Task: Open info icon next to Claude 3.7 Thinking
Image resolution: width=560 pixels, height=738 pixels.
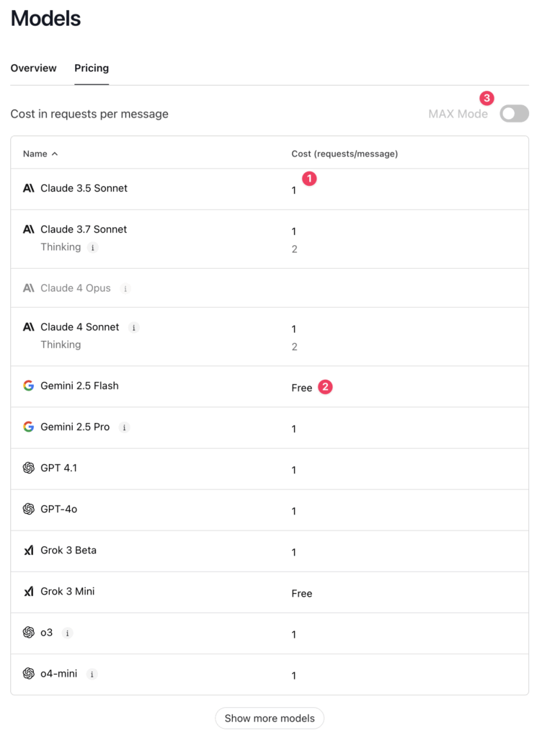Action: [93, 248]
